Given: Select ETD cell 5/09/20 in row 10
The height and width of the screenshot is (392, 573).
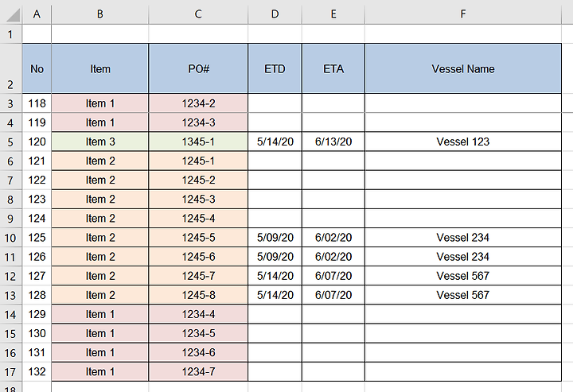Looking at the screenshot, I should tap(275, 238).
